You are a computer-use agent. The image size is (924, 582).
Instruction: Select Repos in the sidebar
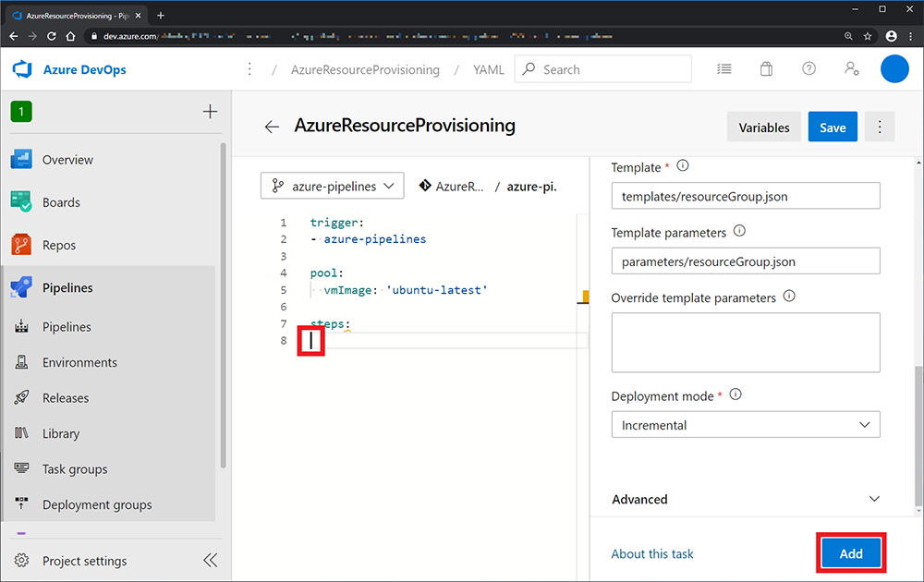pos(59,245)
